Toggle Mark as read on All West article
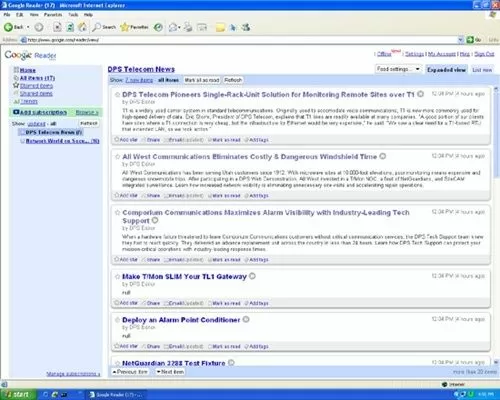Image resolution: width=500 pixels, height=400 pixels. (224, 196)
